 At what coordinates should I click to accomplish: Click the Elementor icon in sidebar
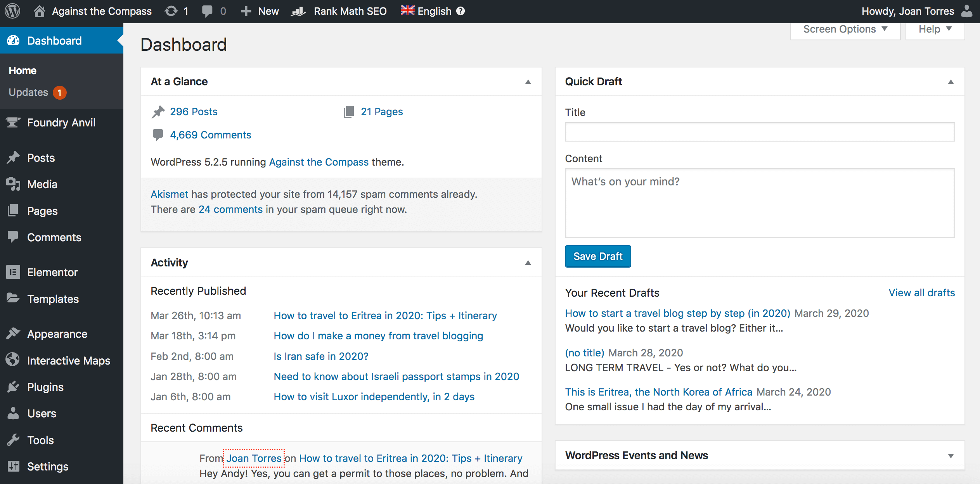point(13,272)
